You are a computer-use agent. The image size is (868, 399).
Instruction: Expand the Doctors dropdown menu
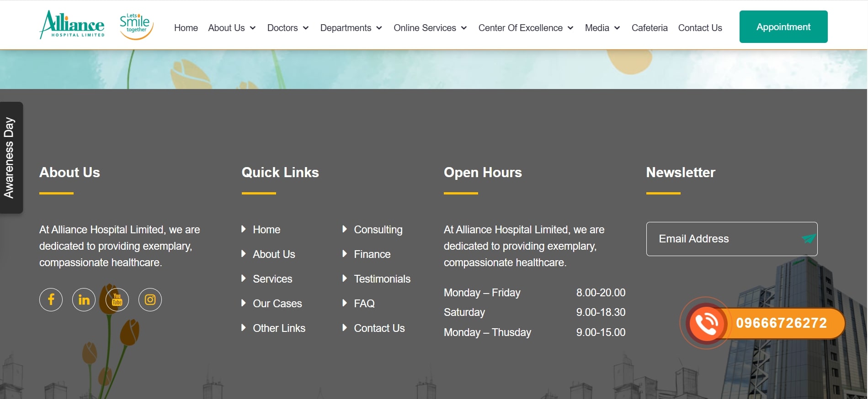[x=288, y=28]
